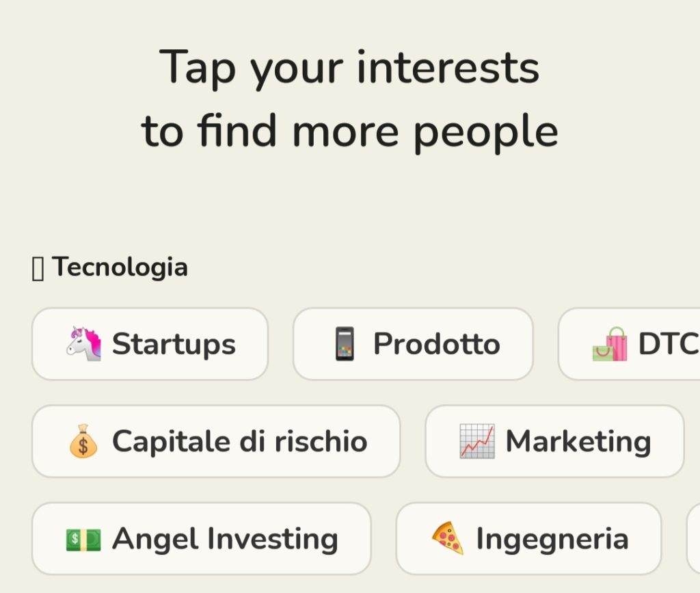Tap the rising chart emoji beside Marketing
The height and width of the screenshot is (593, 700).
pyautogui.click(x=477, y=440)
